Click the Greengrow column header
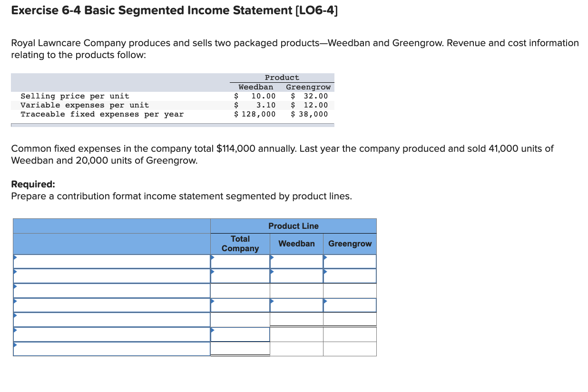The width and height of the screenshot is (588, 392). tap(350, 243)
